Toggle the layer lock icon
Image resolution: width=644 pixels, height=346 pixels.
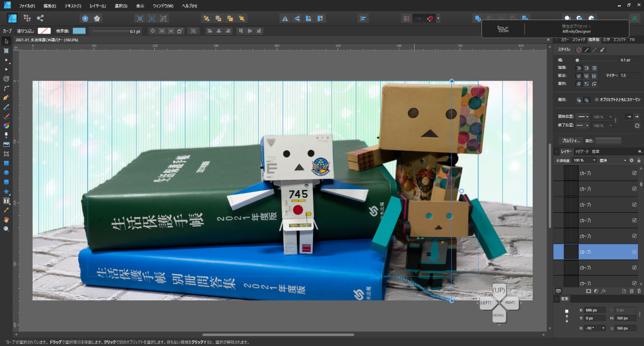pos(638,160)
